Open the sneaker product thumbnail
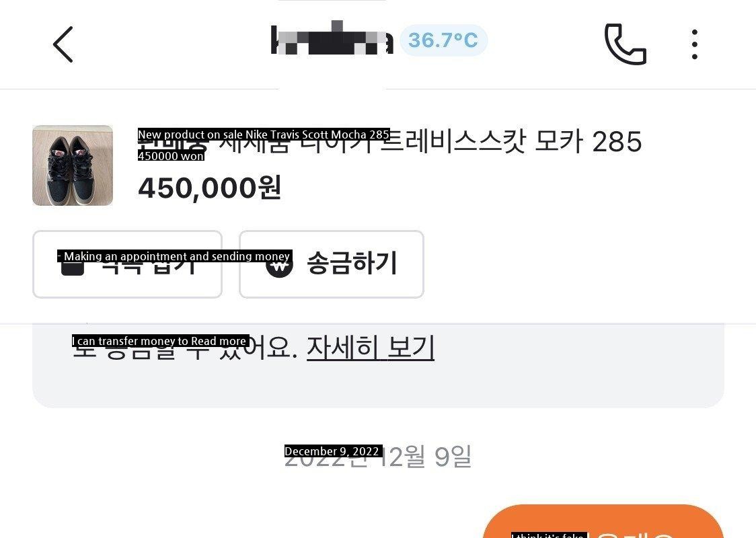This screenshot has height=538, width=756. click(73, 165)
